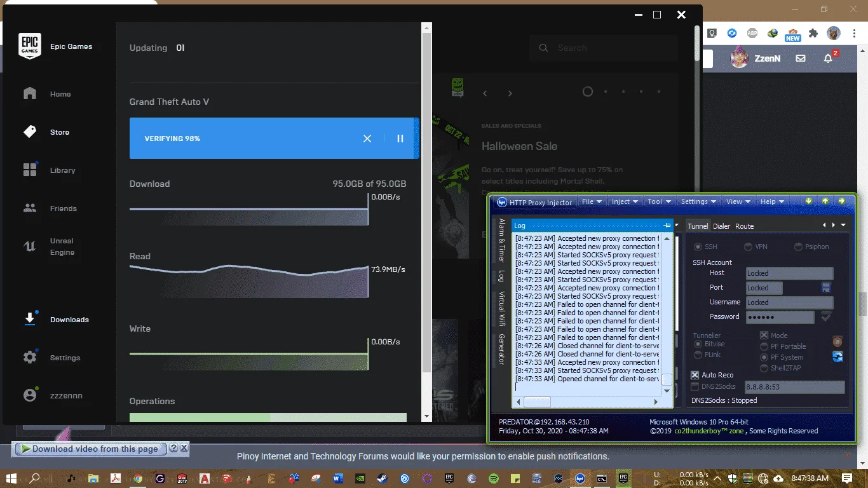
Task: Click the Epic Games logo
Action: pos(30,46)
